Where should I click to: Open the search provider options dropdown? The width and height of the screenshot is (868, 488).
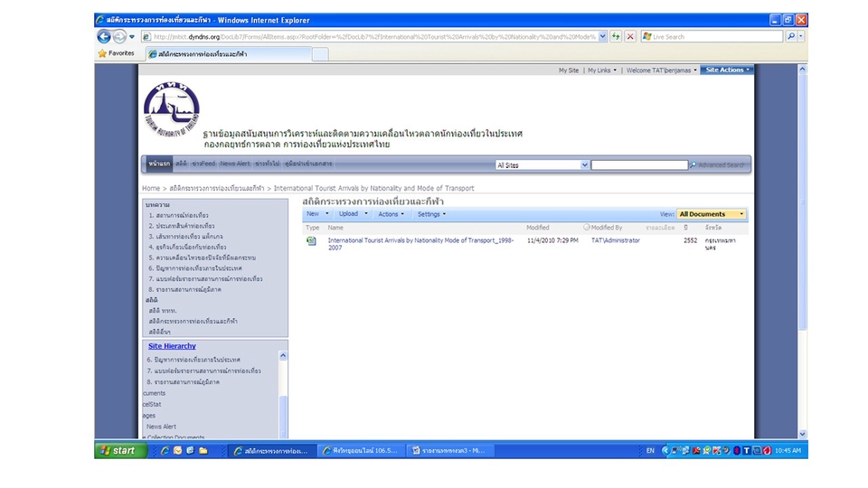point(801,36)
